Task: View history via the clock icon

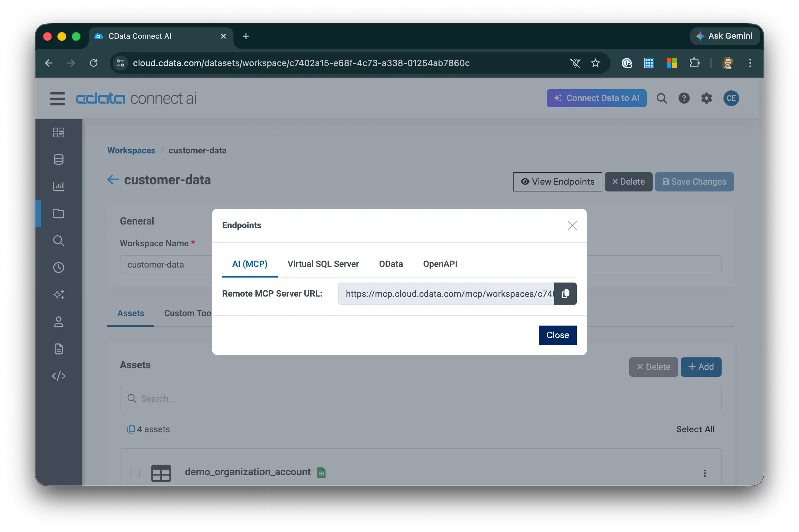Action: [x=58, y=267]
